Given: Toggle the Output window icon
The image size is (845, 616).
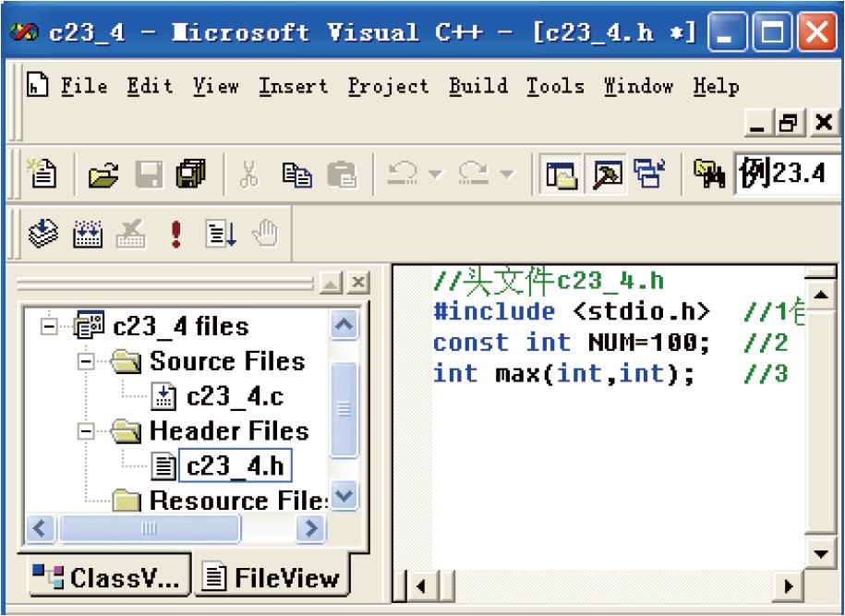Looking at the screenshot, I should (x=607, y=175).
